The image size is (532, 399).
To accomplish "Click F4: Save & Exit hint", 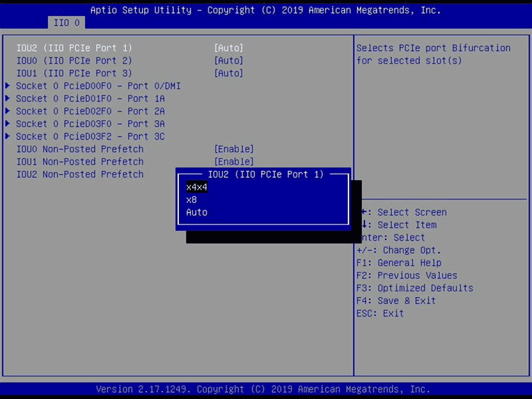I will pyautogui.click(x=396, y=301).
